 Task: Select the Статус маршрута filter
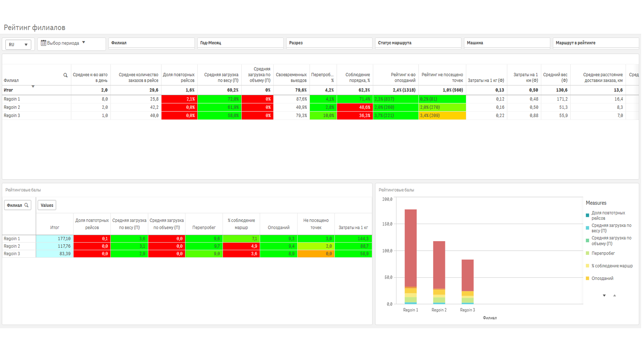[418, 43]
